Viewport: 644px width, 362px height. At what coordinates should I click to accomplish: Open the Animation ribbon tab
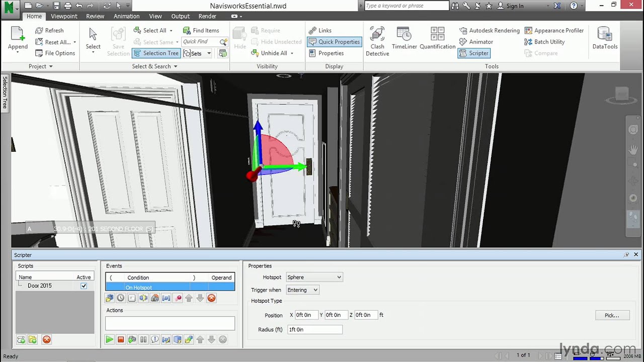point(126,16)
